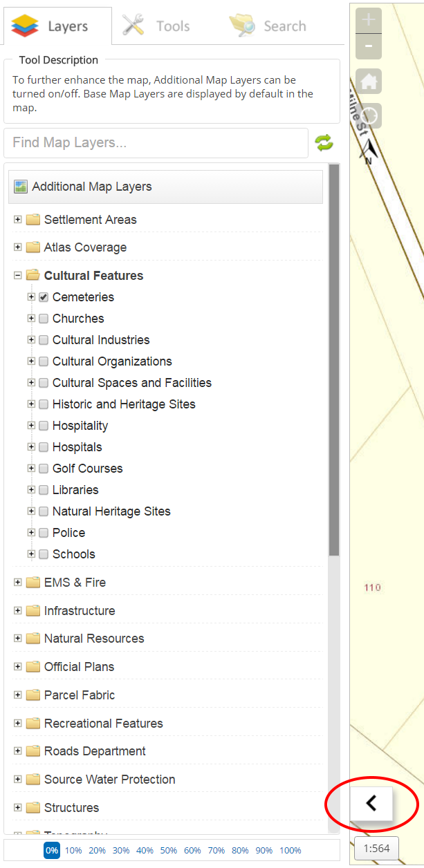The width and height of the screenshot is (424, 868).
Task: Enable the Schools layer checkbox
Action: pos(44,554)
